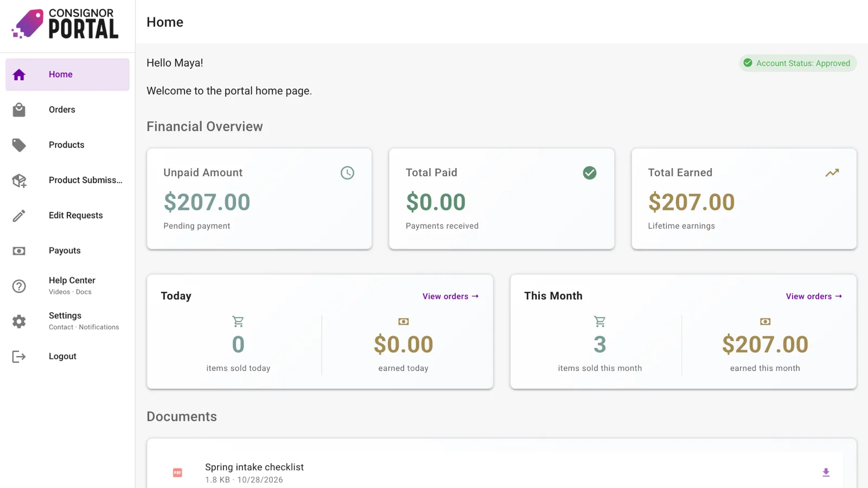This screenshot has width=868, height=488.
Task: Click the cart icon above items sold today
Action: (x=238, y=322)
